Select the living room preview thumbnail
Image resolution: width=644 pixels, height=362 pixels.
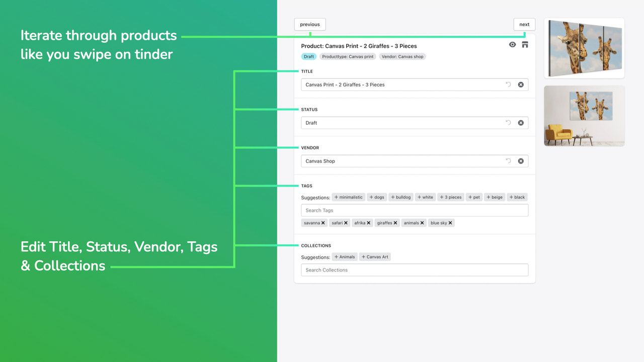pos(584,116)
